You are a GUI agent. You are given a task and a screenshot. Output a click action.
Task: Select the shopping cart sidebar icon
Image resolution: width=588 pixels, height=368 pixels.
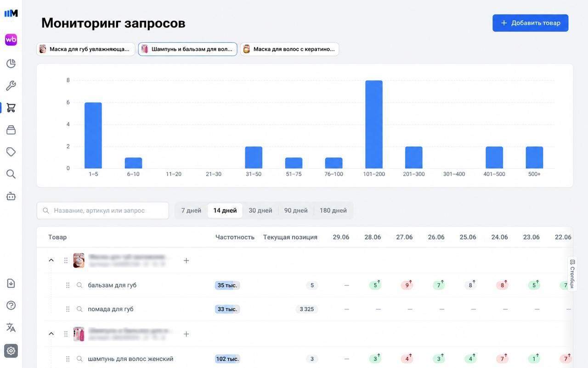click(11, 108)
